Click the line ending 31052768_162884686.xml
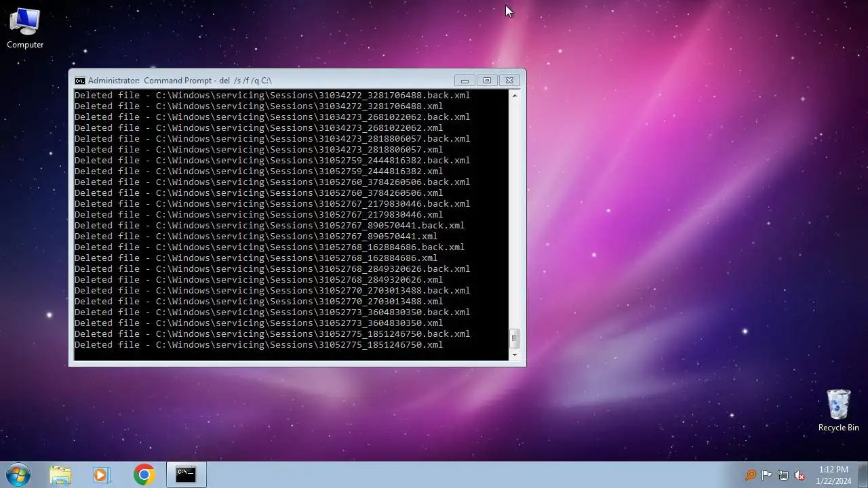 click(256, 258)
